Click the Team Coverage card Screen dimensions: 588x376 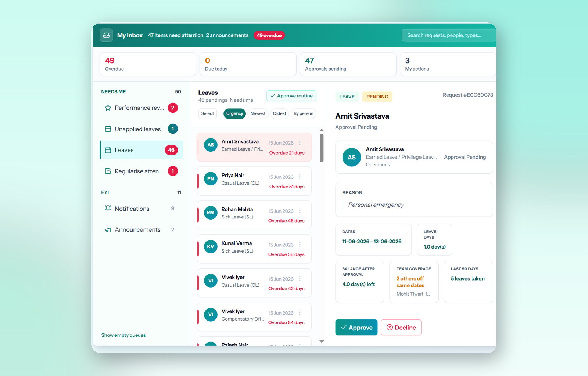414,282
